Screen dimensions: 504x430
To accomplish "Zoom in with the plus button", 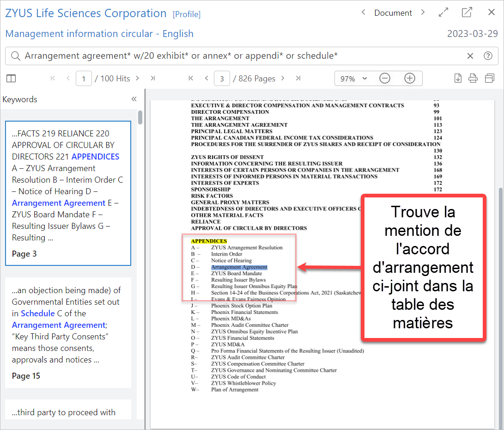I will (x=410, y=78).
